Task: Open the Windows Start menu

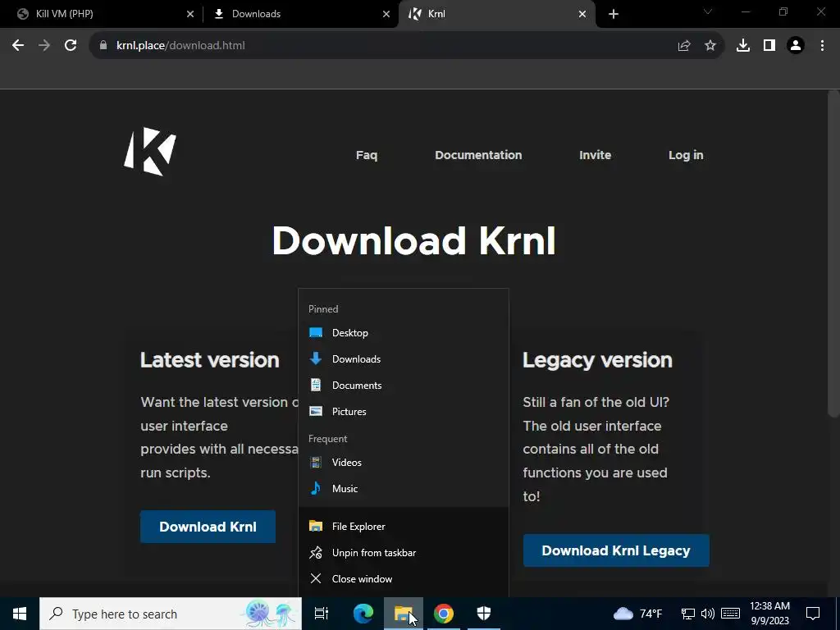Action: click(x=20, y=614)
